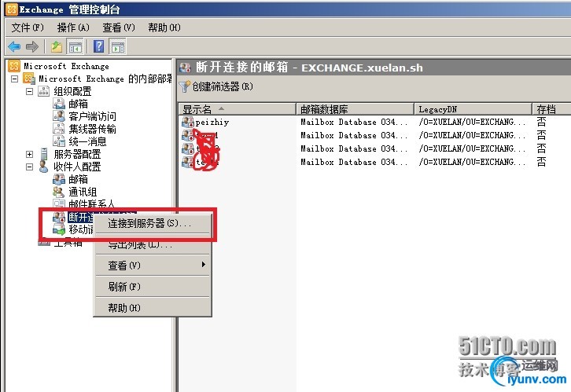Image resolution: width=571 pixels, height=392 pixels.
Task: Click the 统一消息 node icon
Action: tap(59, 141)
